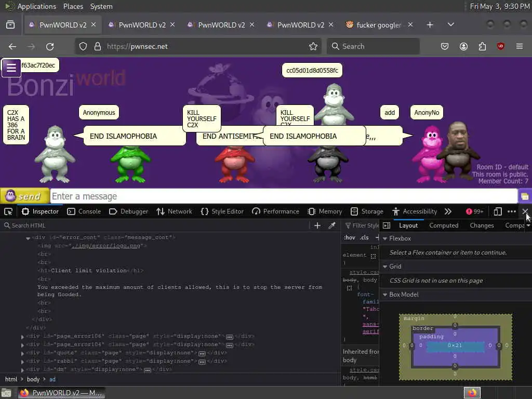Click the Firefox View icon
532x399 pixels.
10,25
